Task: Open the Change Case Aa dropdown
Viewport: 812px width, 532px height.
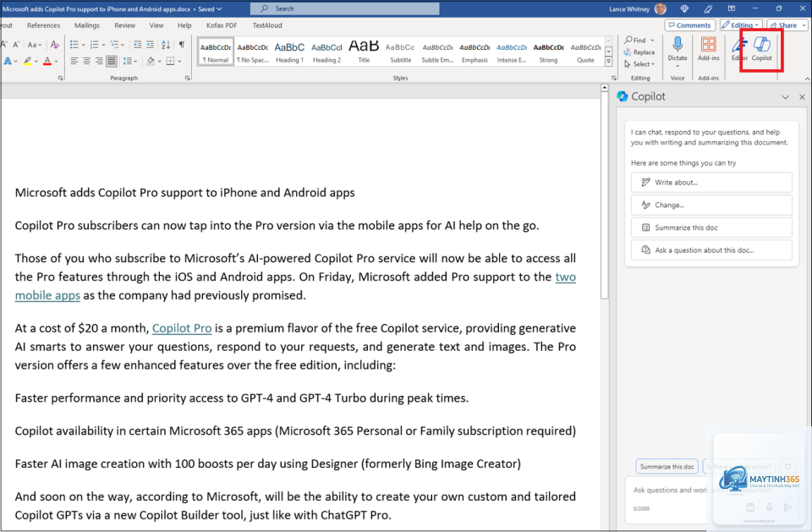Action: pyautogui.click(x=35, y=45)
